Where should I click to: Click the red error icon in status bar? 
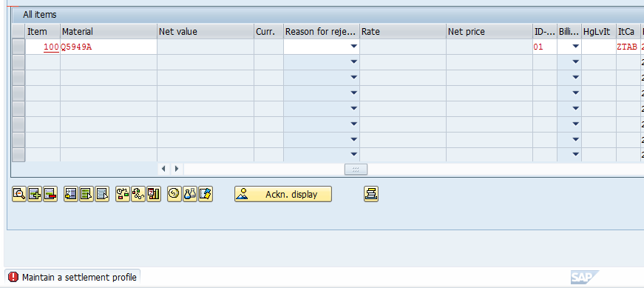[x=13, y=277]
